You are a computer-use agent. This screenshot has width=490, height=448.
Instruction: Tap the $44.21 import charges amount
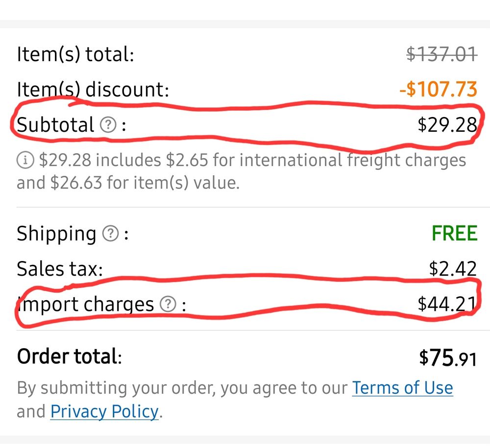click(446, 305)
